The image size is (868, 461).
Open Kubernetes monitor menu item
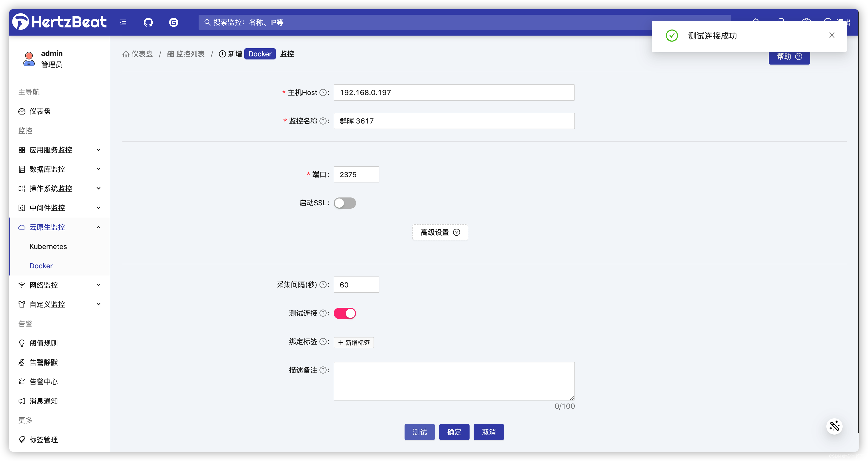(x=48, y=247)
